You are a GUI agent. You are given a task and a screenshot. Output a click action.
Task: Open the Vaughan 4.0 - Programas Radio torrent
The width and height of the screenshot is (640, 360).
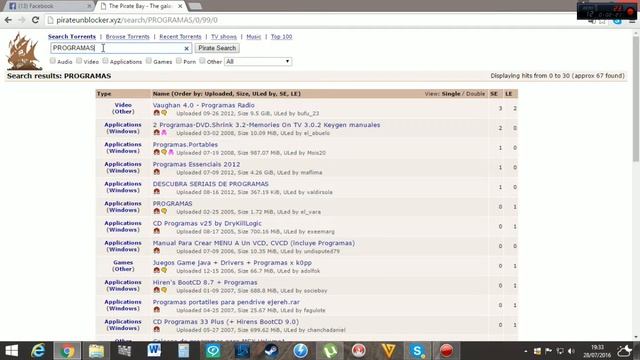click(204, 105)
